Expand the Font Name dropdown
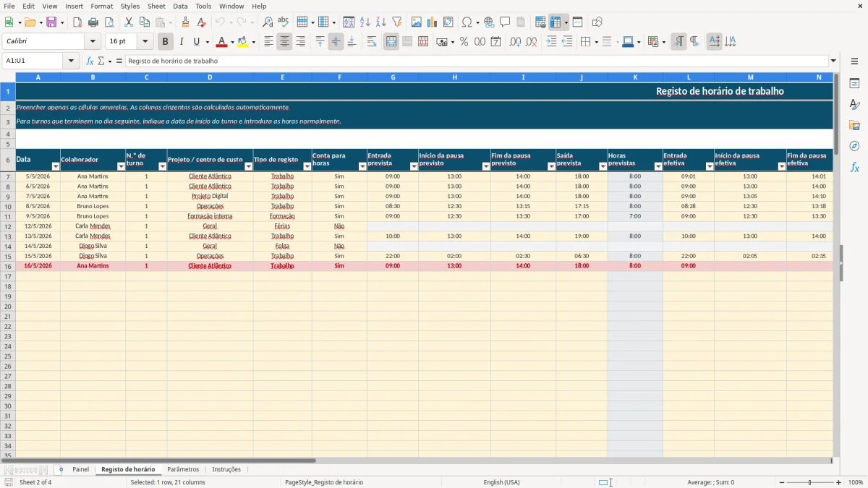Screen dimensions: 868x488 93,42
